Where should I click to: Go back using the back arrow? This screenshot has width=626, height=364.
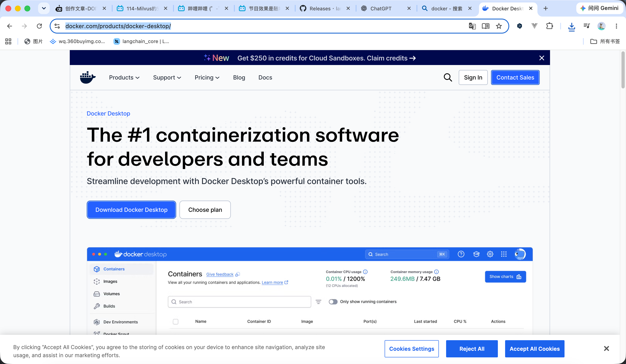point(10,26)
